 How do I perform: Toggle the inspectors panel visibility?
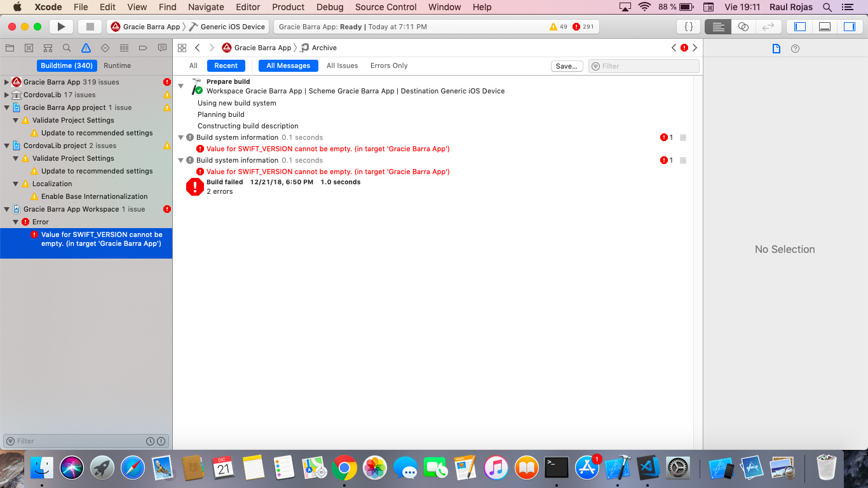(850, 27)
